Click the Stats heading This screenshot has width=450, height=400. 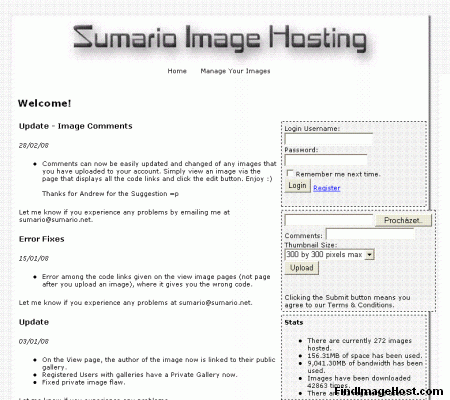coord(294,323)
